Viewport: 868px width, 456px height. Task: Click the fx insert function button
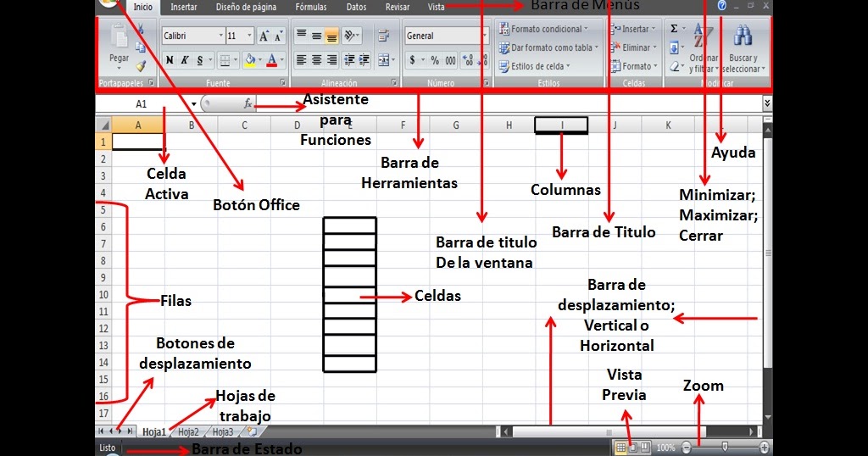248,103
